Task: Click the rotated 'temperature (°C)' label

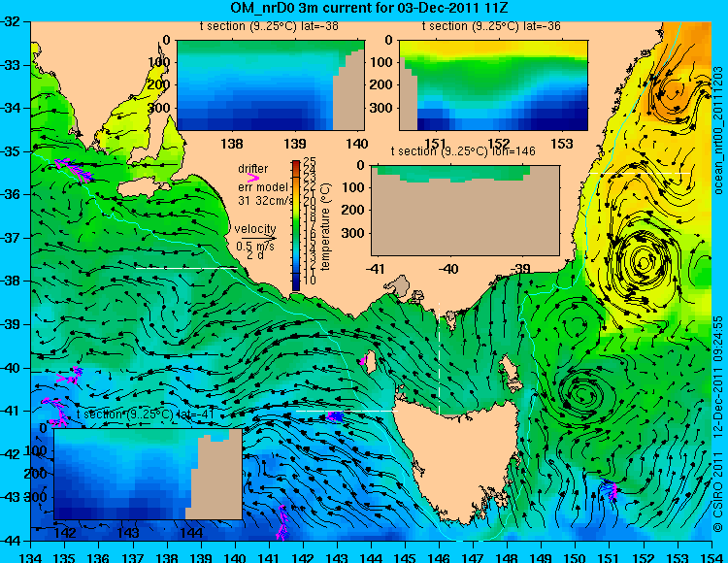Action: pyautogui.click(x=325, y=226)
